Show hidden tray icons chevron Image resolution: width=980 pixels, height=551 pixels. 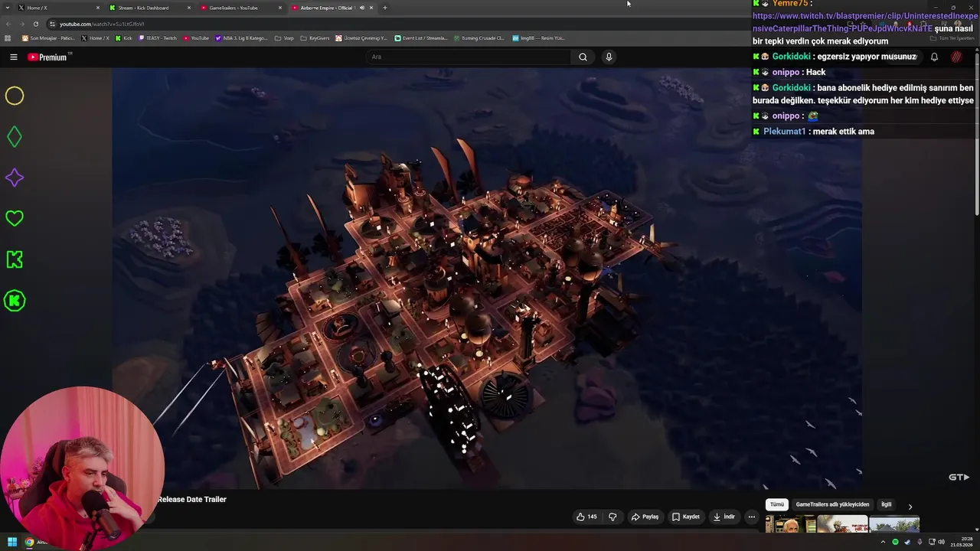(x=884, y=542)
